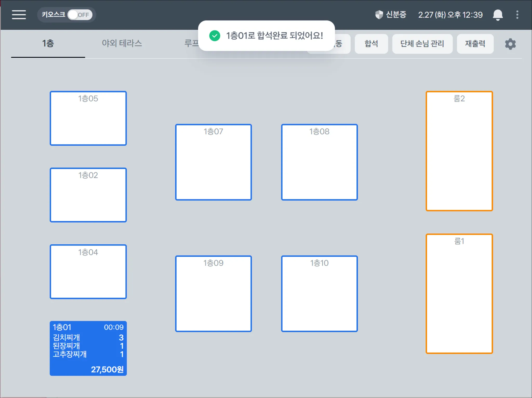Click the date and time display
This screenshot has width=532, height=398.
(450, 15)
